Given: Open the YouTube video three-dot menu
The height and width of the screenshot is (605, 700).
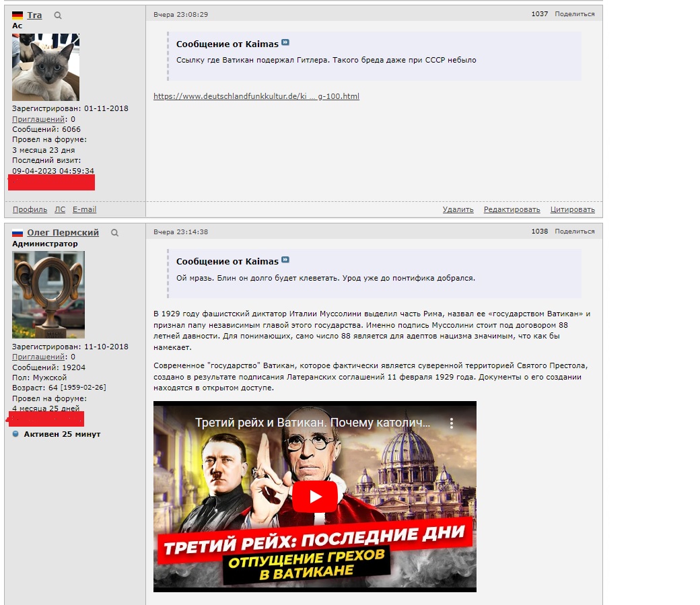Looking at the screenshot, I should point(452,423).
